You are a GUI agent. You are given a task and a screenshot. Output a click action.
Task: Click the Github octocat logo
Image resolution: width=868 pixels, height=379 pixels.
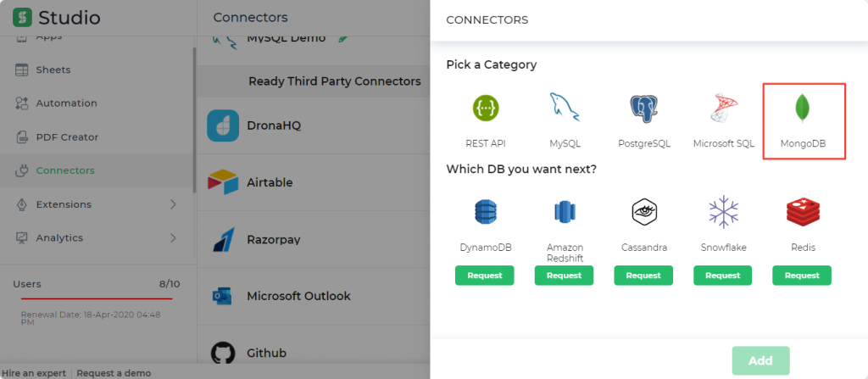click(223, 353)
